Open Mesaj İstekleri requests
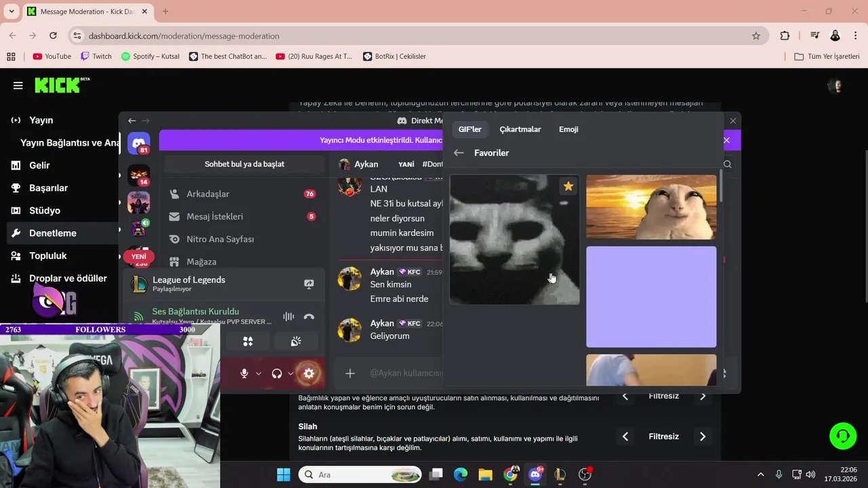The width and height of the screenshot is (868, 488). 243,216
